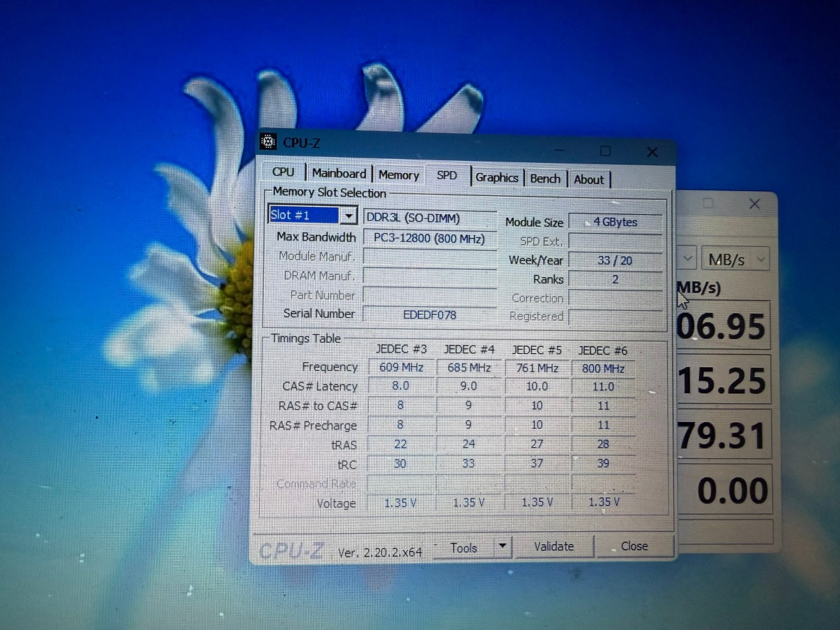Switch to the CPU tab
The image size is (840, 630).
pyautogui.click(x=283, y=172)
